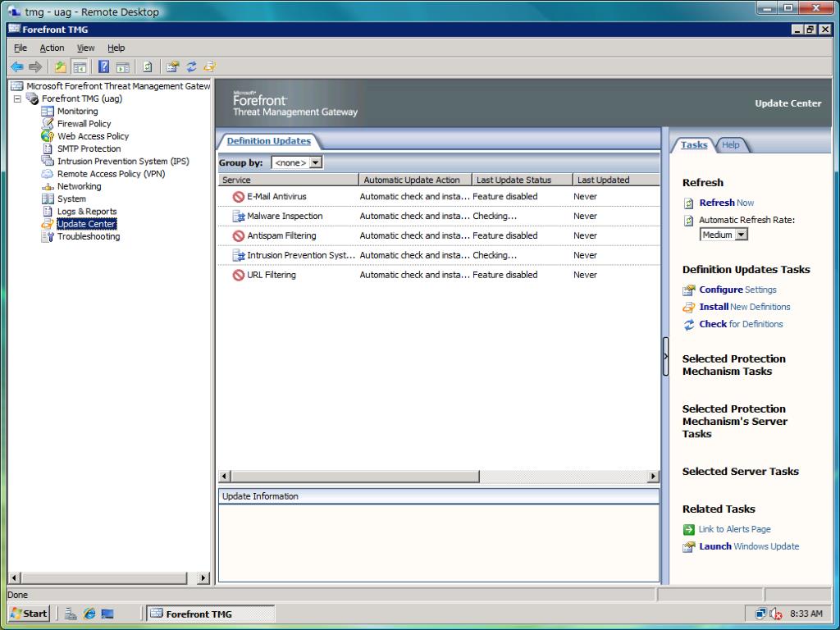Sort by the Last Update Status column header

pos(523,180)
